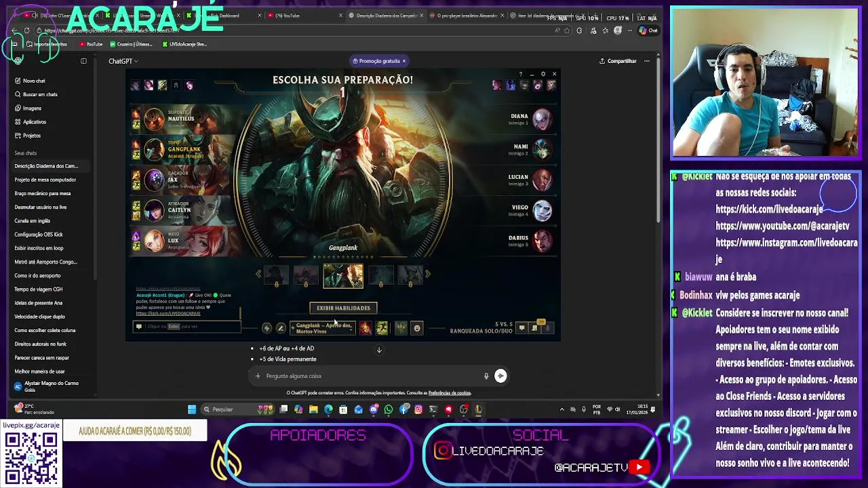Select the Diana enemy portrait

pyautogui.click(x=542, y=119)
